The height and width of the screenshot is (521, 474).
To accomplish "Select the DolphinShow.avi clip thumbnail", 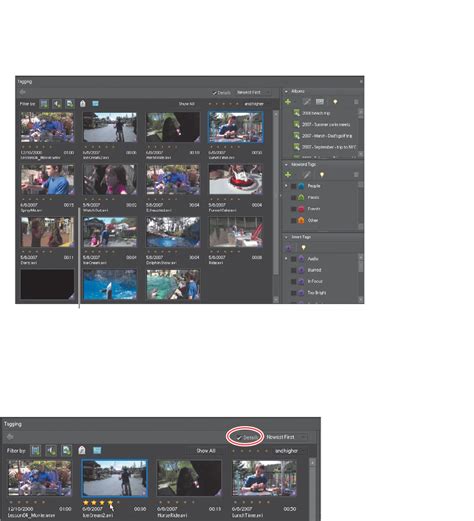I will coord(173,232).
